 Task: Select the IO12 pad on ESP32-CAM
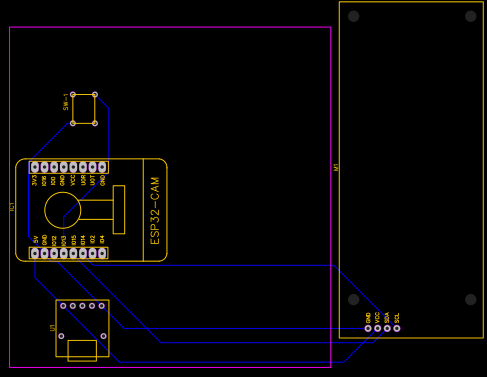[54, 253]
